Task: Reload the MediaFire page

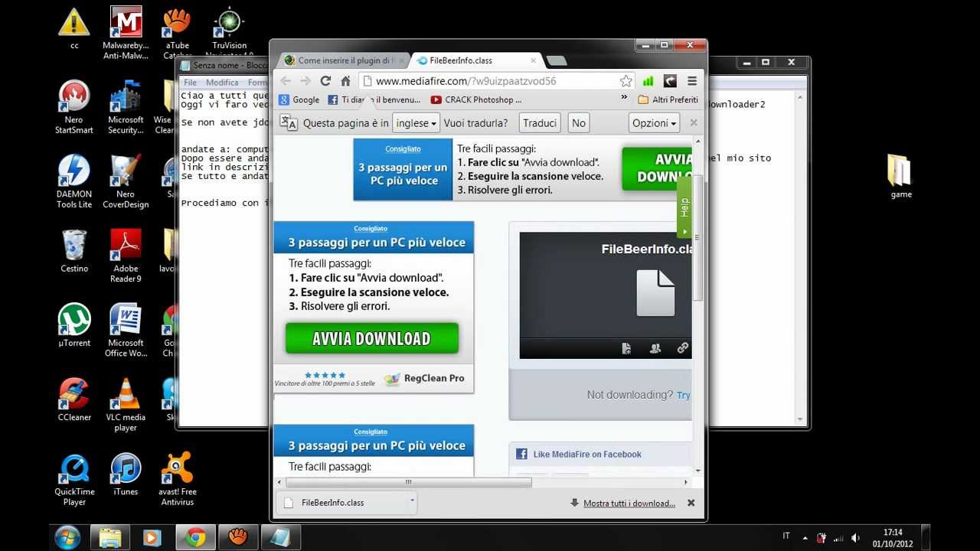Action: 325,81
